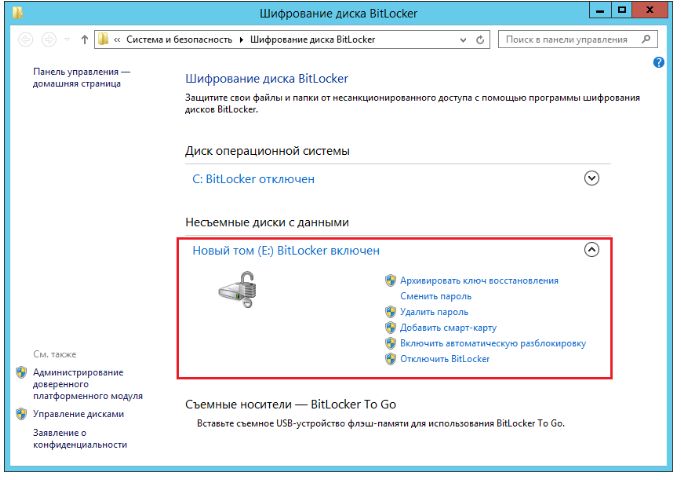Click the shield icon beside 'Управление дисками'
This screenshot has height=480, width=681.
click(x=22, y=413)
